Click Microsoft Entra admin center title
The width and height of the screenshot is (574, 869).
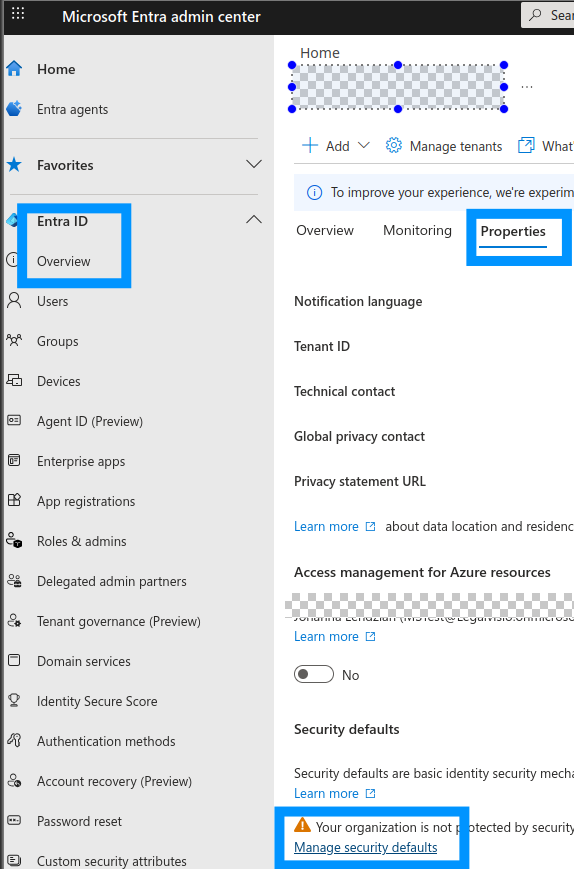click(161, 17)
